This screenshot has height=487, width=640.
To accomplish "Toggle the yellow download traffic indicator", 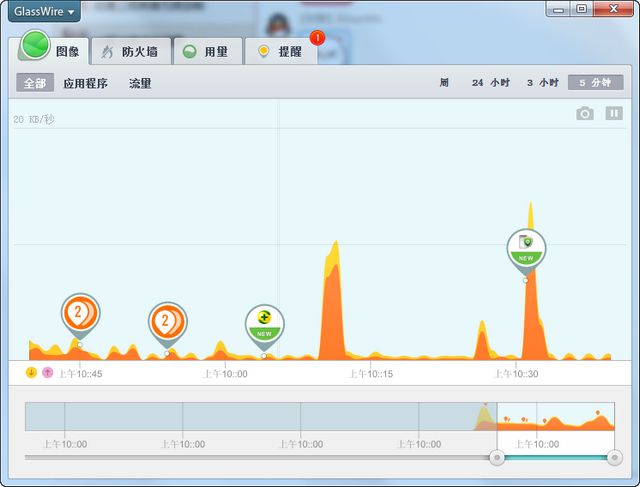I will tap(31, 372).
